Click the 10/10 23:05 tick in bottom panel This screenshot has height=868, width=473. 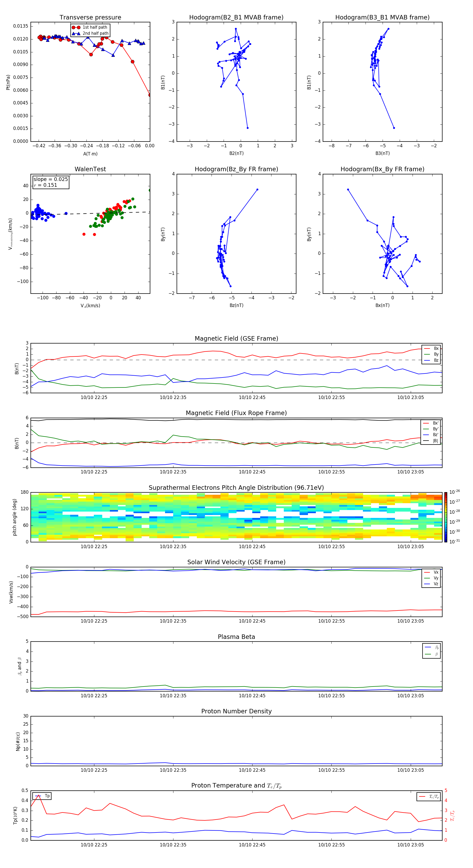point(410,845)
